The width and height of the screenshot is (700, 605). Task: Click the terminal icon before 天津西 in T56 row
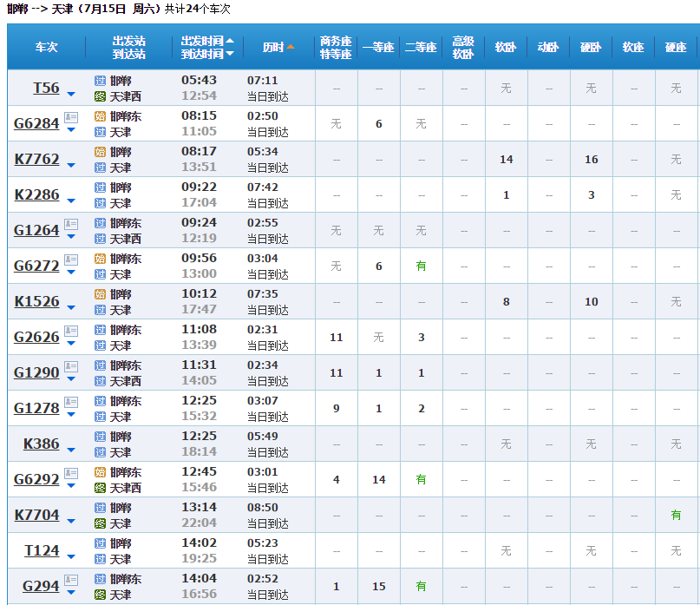100,96
